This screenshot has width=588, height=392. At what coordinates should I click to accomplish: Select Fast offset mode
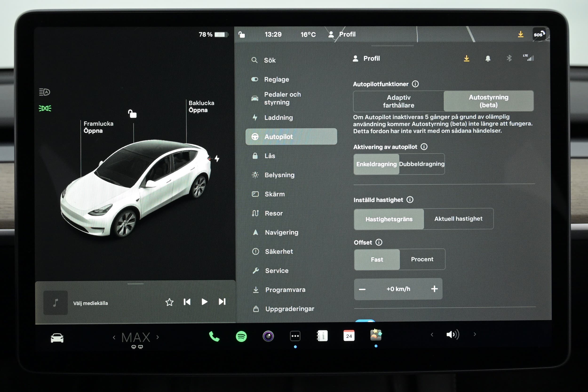coord(377,260)
